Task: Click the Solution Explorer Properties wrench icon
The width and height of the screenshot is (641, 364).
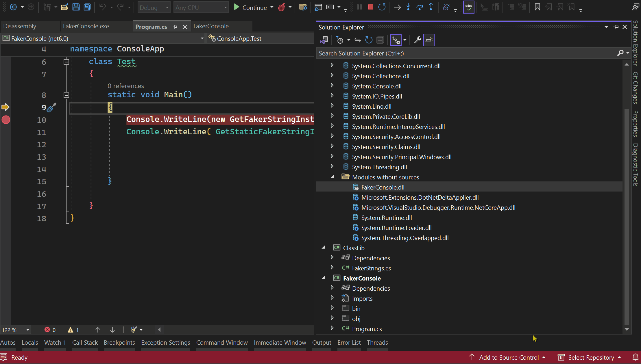Action: tap(418, 40)
